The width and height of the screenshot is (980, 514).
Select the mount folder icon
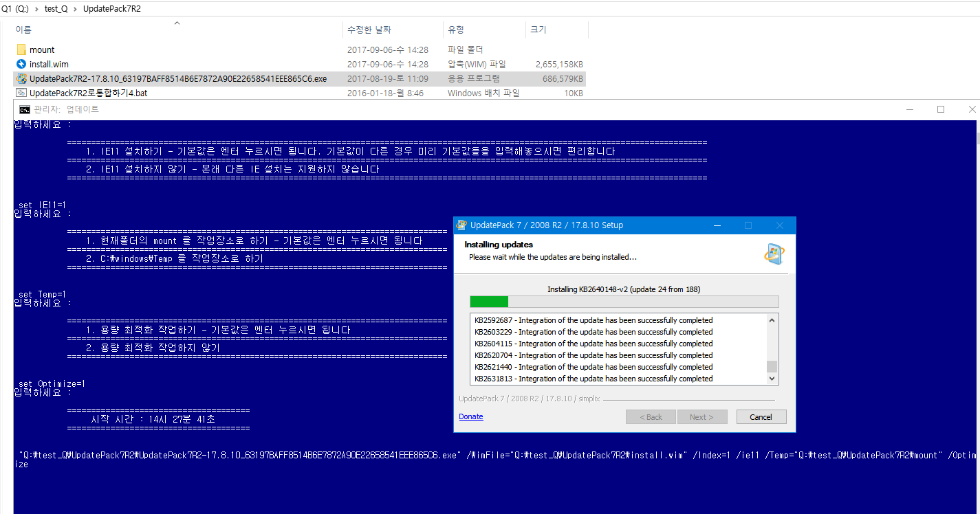[21, 49]
